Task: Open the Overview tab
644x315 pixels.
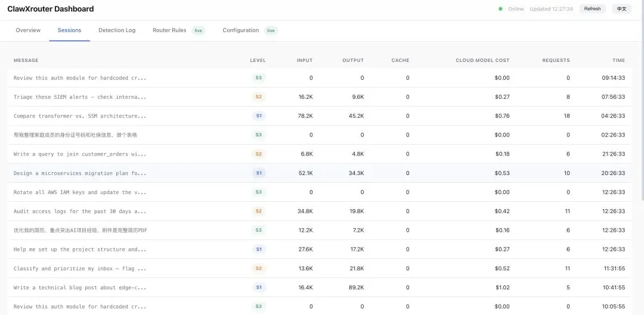Action: [29, 30]
